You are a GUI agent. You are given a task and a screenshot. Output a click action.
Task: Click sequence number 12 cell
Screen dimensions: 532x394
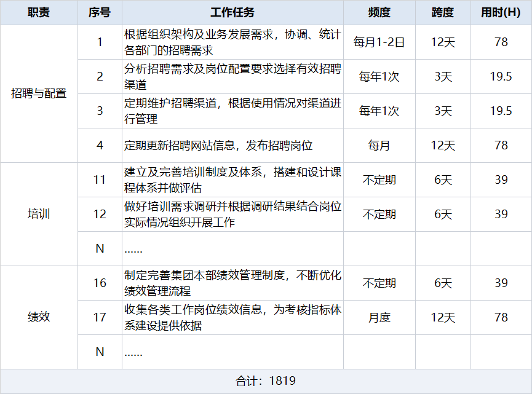(100, 215)
